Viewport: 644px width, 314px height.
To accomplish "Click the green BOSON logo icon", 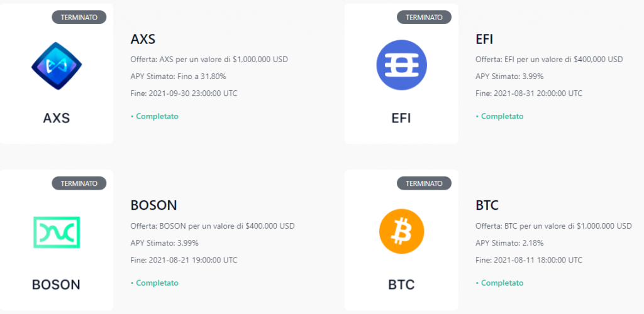I will 57,232.
